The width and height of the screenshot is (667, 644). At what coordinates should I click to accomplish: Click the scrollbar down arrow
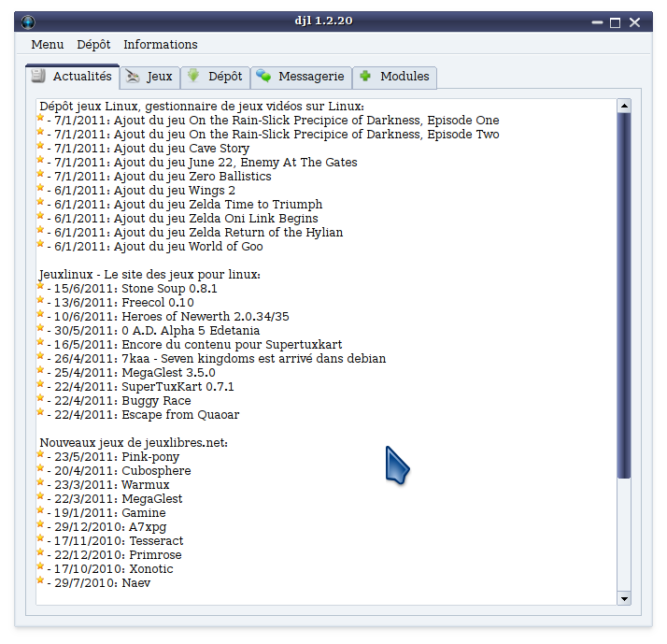pos(624,598)
